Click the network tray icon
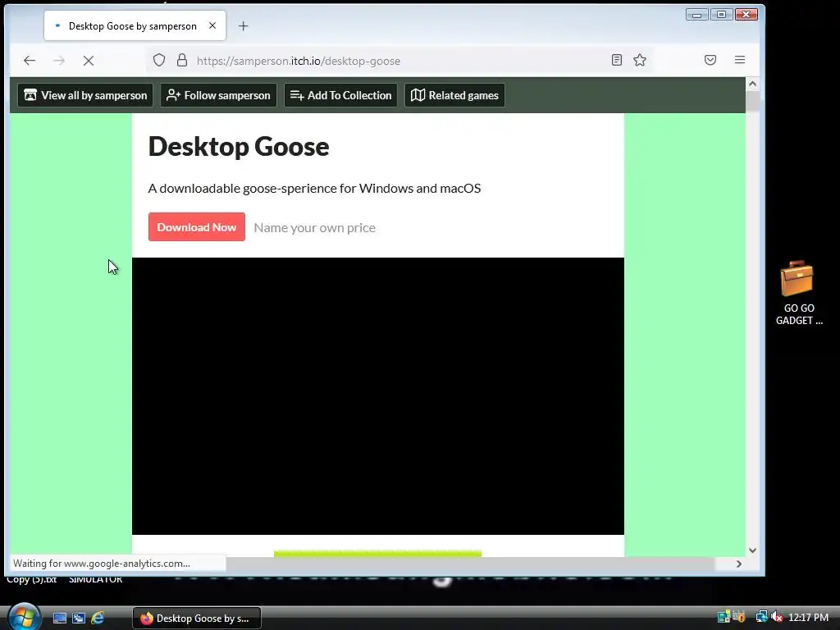 tap(761, 617)
